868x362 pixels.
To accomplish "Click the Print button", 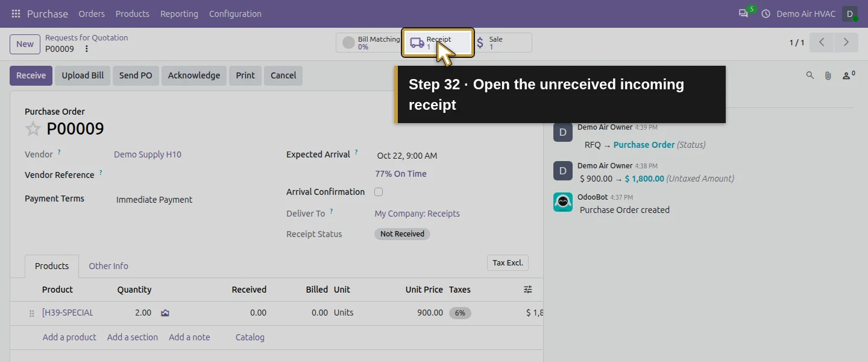I will point(245,75).
